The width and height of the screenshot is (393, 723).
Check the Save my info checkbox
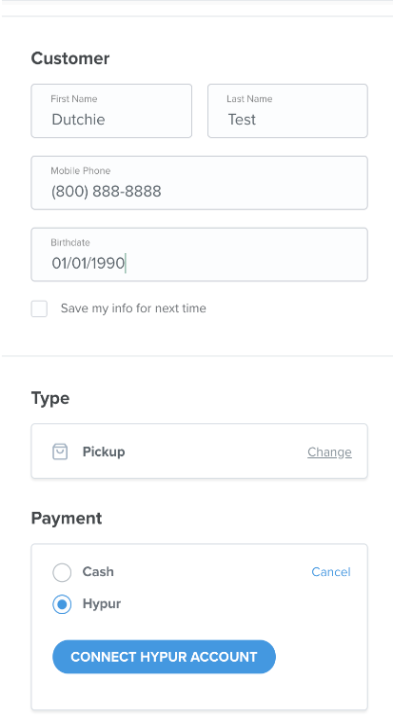click(39, 308)
